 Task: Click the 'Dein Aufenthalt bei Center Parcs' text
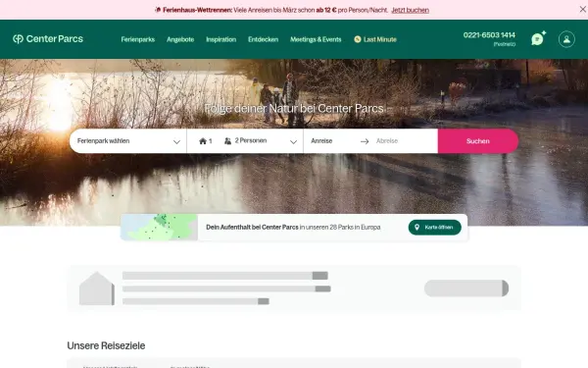(x=252, y=228)
